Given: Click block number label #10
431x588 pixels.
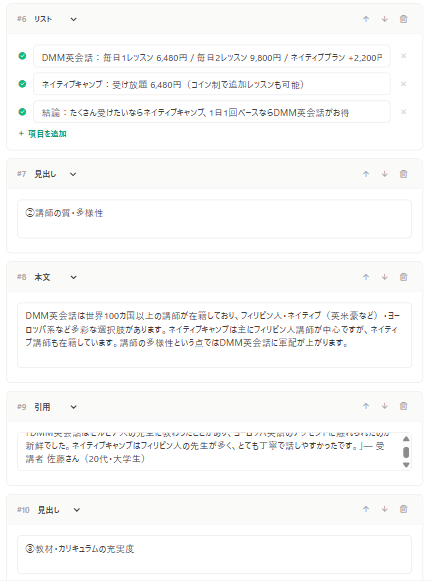Looking at the screenshot, I should (x=23, y=510).
